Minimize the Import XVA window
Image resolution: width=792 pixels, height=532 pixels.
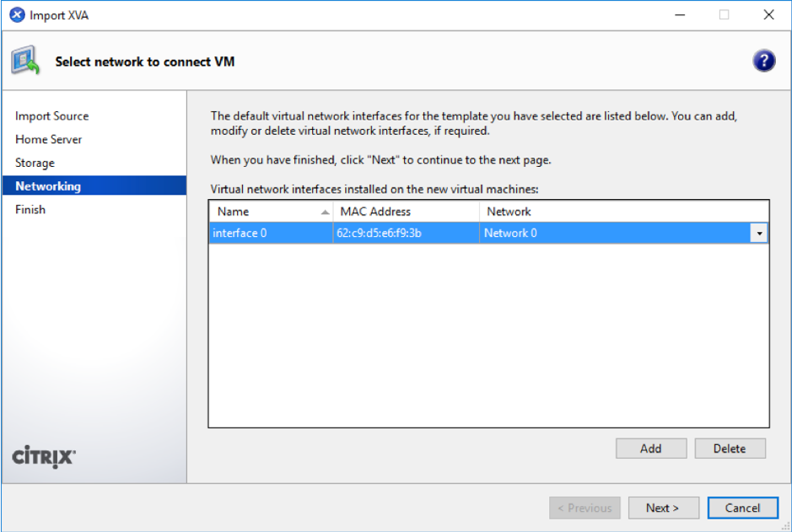coord(680,15)
